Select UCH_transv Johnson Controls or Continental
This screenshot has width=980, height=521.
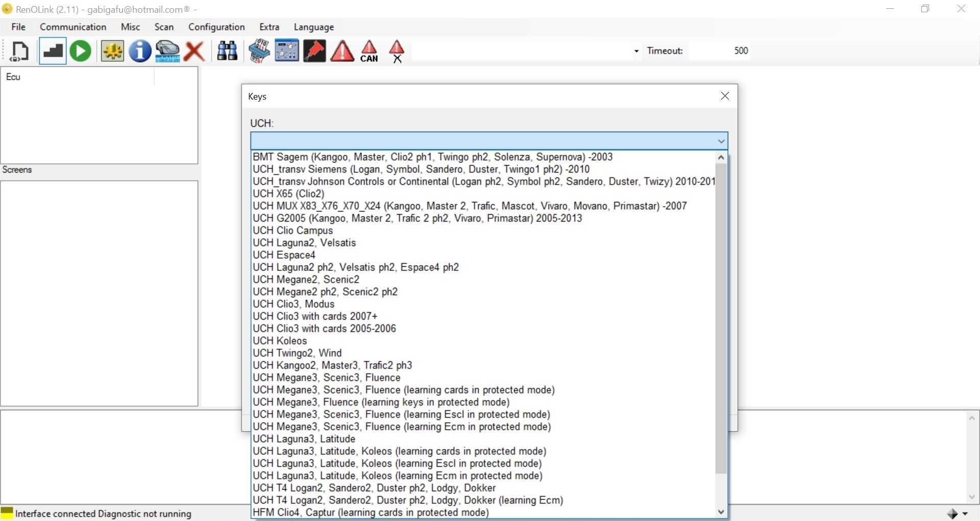point(483,181)
